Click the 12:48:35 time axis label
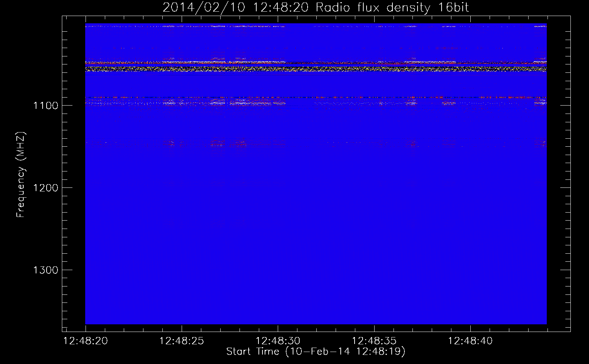 click(374, 341)
